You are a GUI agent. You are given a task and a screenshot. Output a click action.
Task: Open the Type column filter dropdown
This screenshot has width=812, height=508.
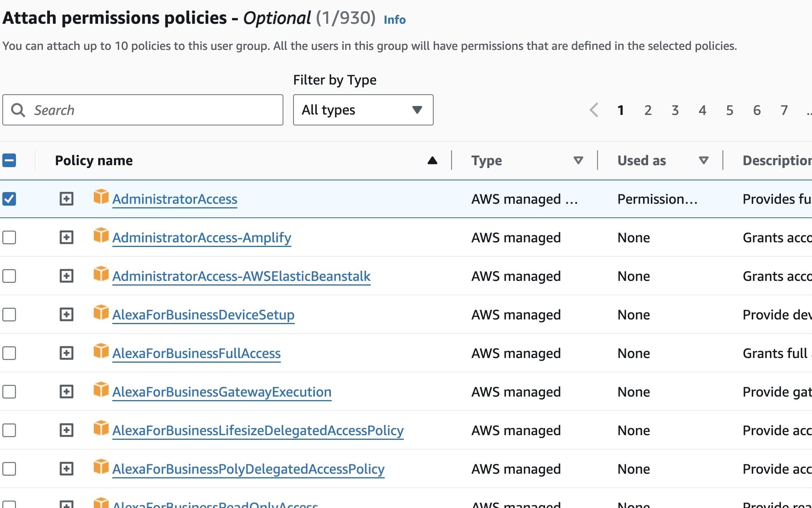pos(578,160)
